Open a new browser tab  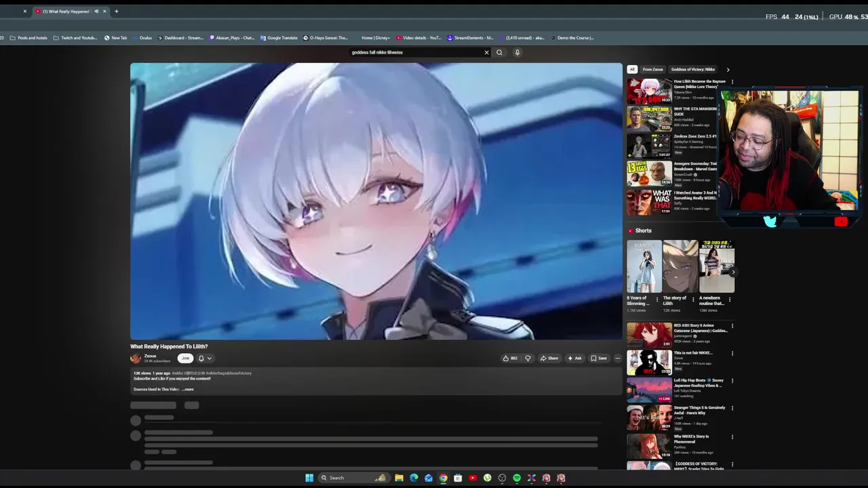116,11
